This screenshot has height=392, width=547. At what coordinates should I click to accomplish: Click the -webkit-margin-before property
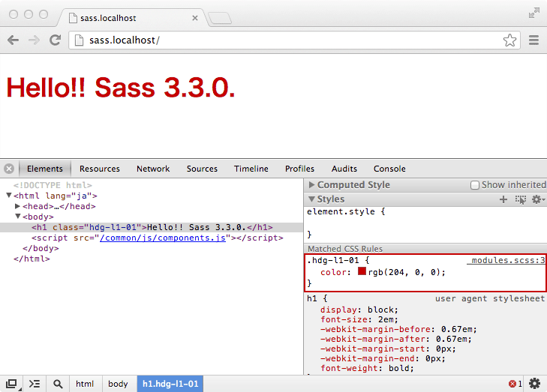pos(398,329)
